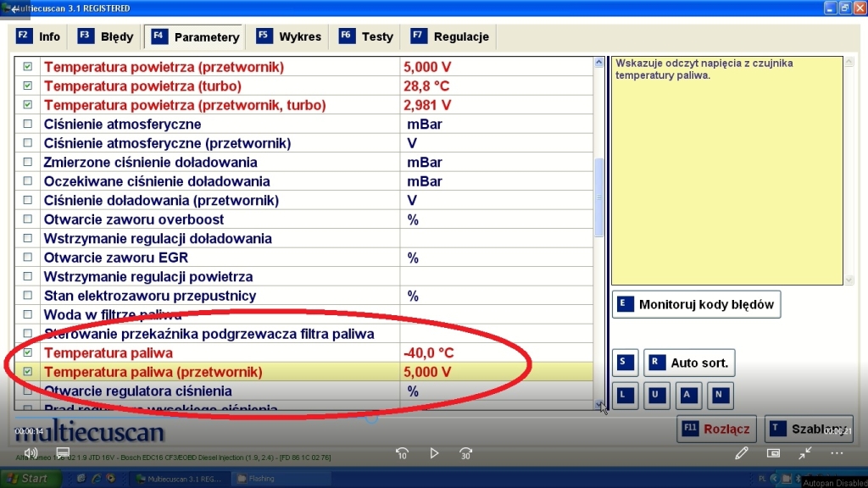Click the description panel scroll-up arrow
The width and height of the screenshot is (868, 488).
click(849, 62)
